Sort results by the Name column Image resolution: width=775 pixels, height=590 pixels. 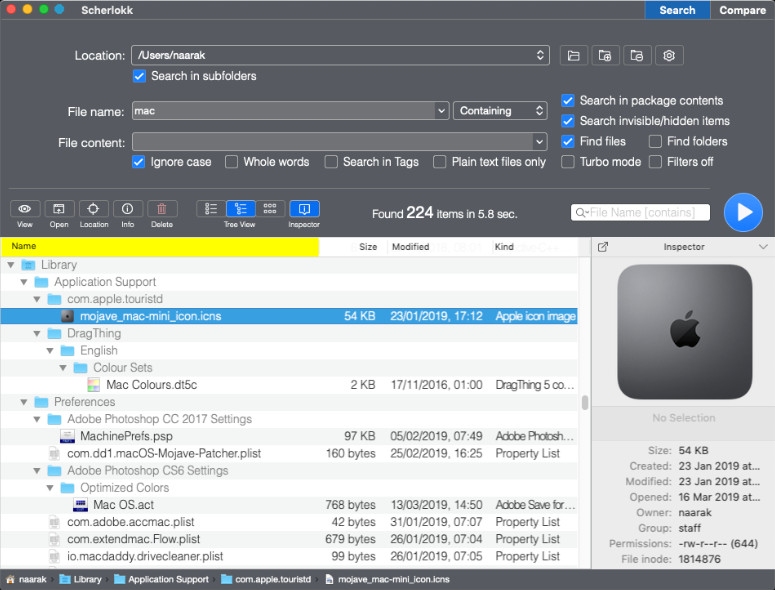pos(160,247)
